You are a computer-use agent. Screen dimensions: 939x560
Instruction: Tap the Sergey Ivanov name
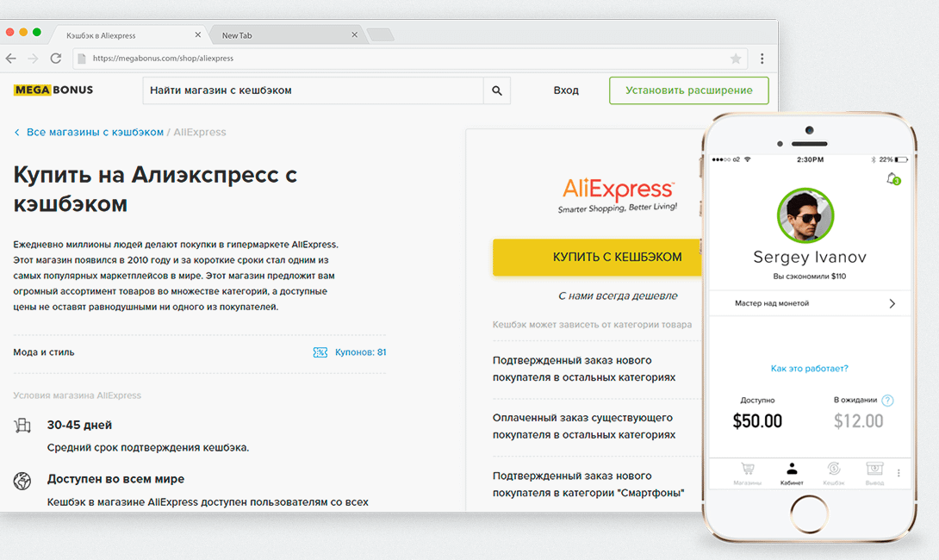(810, 257)
